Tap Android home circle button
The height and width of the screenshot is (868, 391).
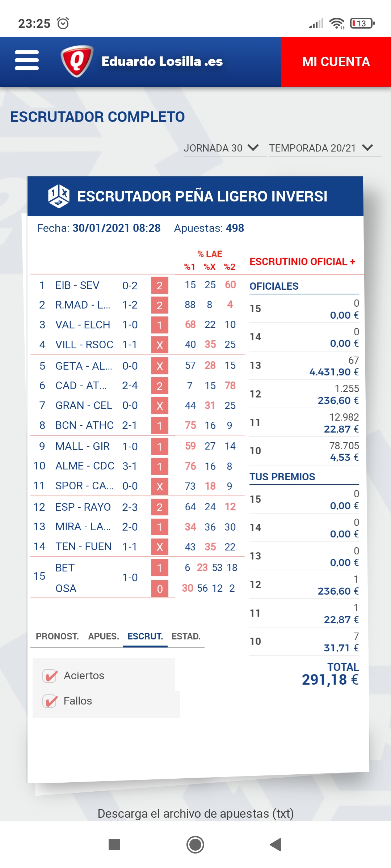point(195,845)
